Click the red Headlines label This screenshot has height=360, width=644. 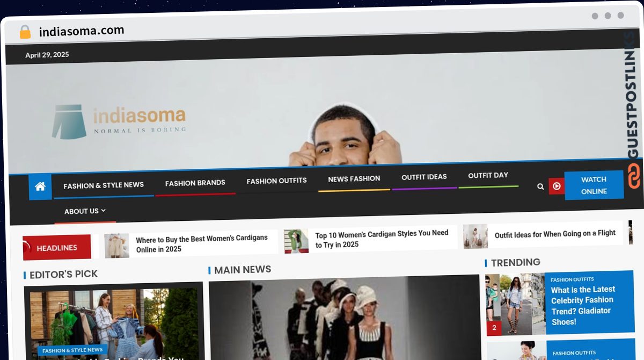coord(57,248)
